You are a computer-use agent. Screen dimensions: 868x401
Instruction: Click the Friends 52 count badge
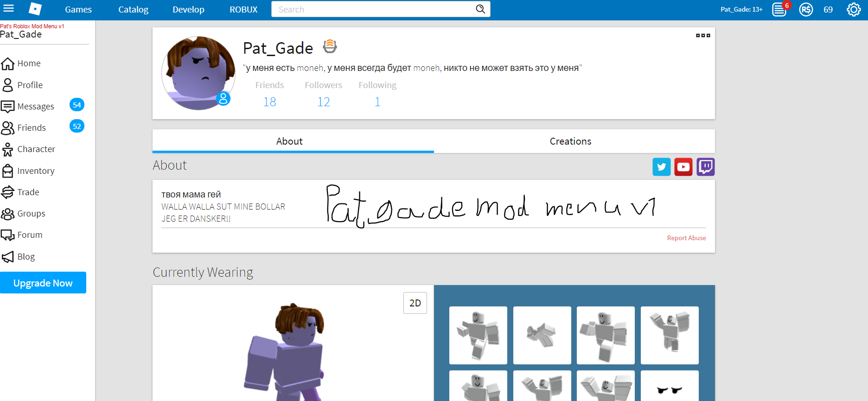(x=77, y=127)
